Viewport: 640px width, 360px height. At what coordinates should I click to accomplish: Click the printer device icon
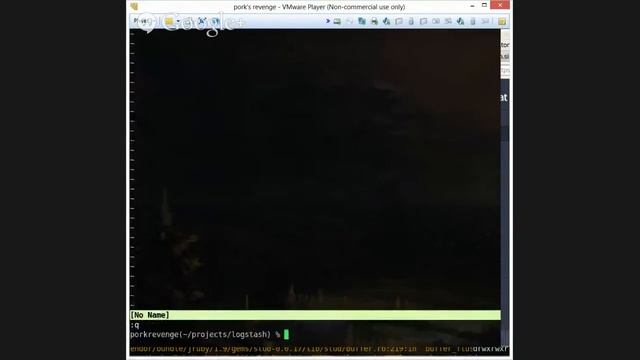click(x=374, y=21)
